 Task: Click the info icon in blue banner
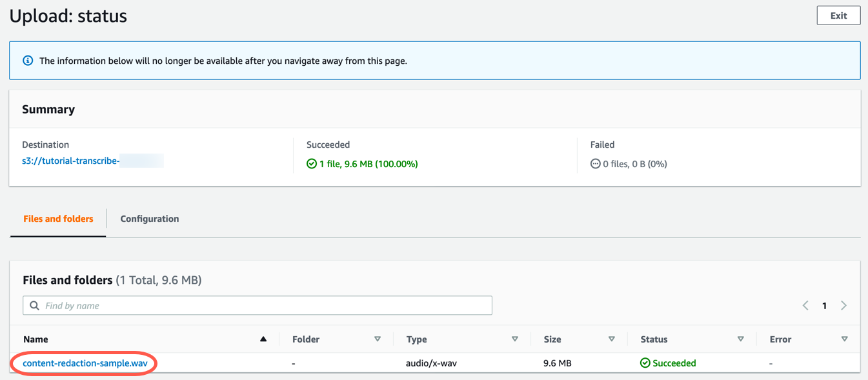[x=28, y=61]
